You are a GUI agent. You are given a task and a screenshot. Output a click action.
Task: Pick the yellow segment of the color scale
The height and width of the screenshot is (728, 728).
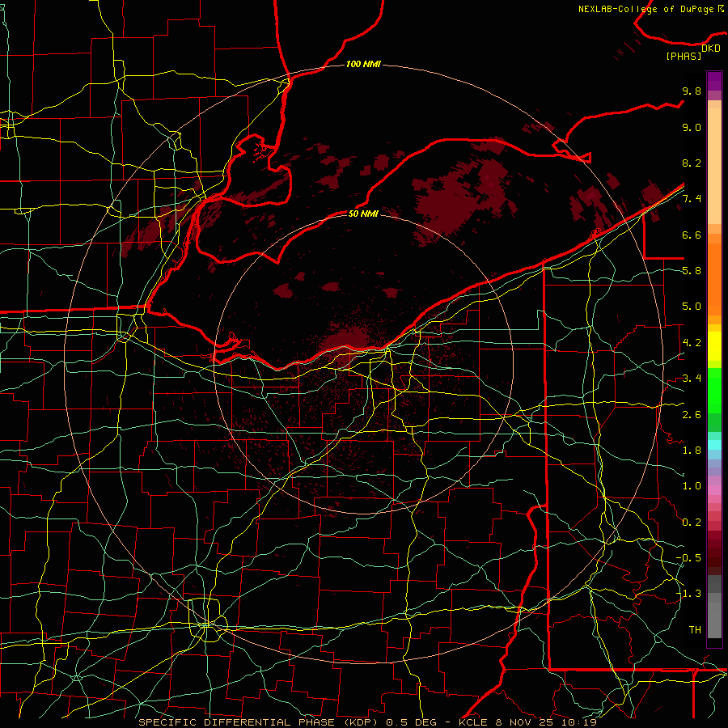coord(714,346)
